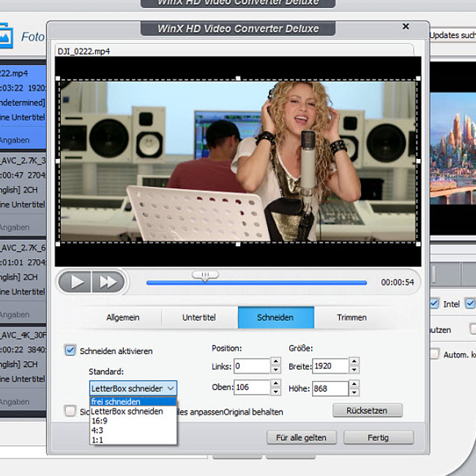The height and width of the screenshot is (476, 476).
Task: Switch to the Untertitel tab
Action: [x=199, y=318]
